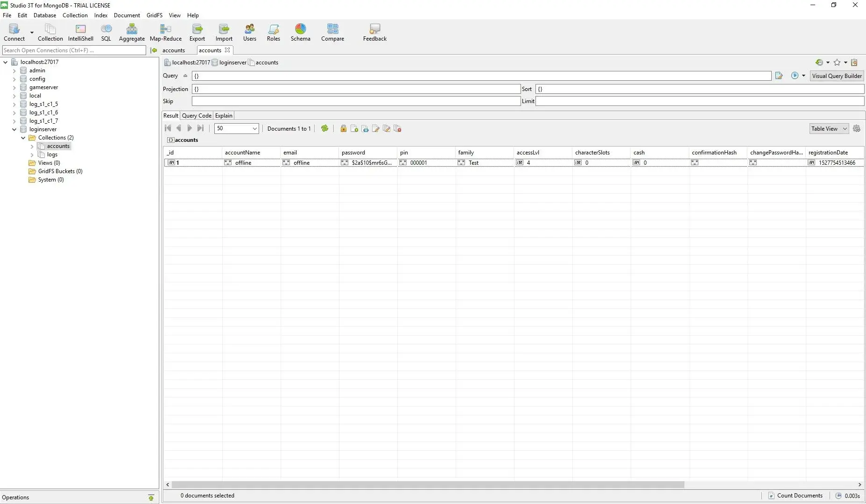Expand the admin database node

(x=14, y=71)
